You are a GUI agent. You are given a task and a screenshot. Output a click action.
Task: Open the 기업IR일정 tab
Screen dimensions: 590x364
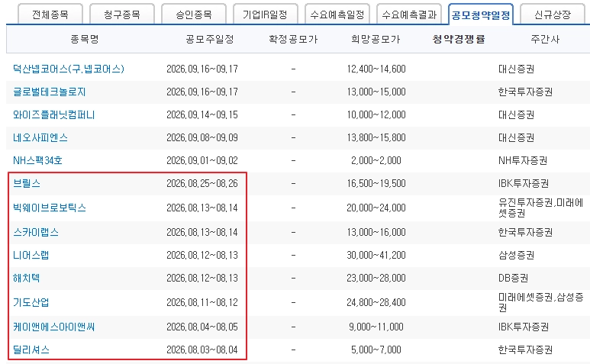pyautogui.click(x=266, y=14)
